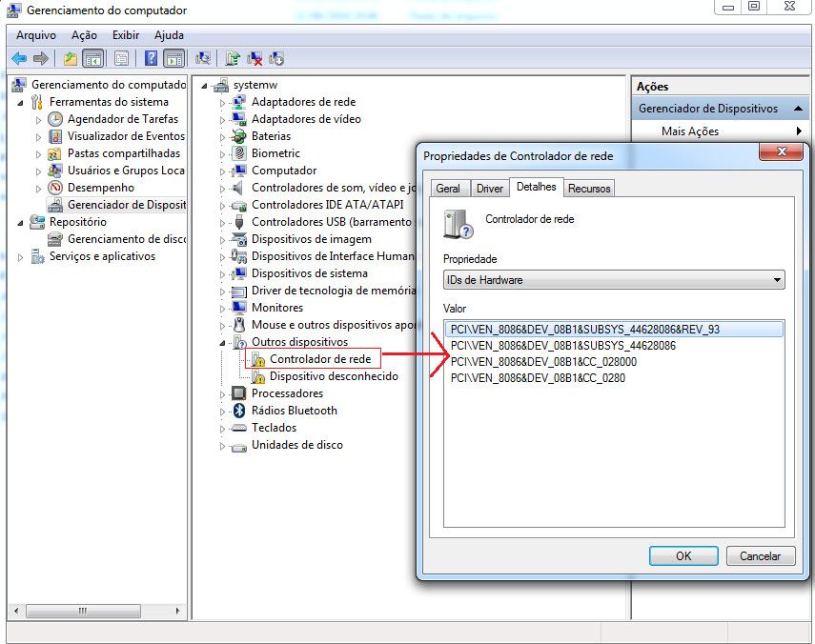The width and height of the screenshot is (815, 644).
Task: Expand the Serviços e aplicativos node
Action: click(x=21, y=257)
